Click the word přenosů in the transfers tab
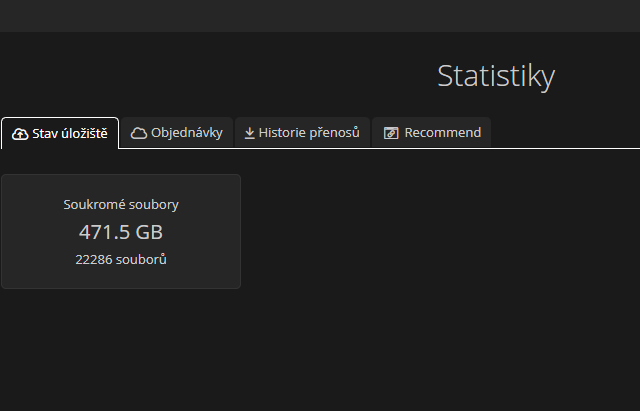Screen dimensions: 640x411 tap(334, 133)
